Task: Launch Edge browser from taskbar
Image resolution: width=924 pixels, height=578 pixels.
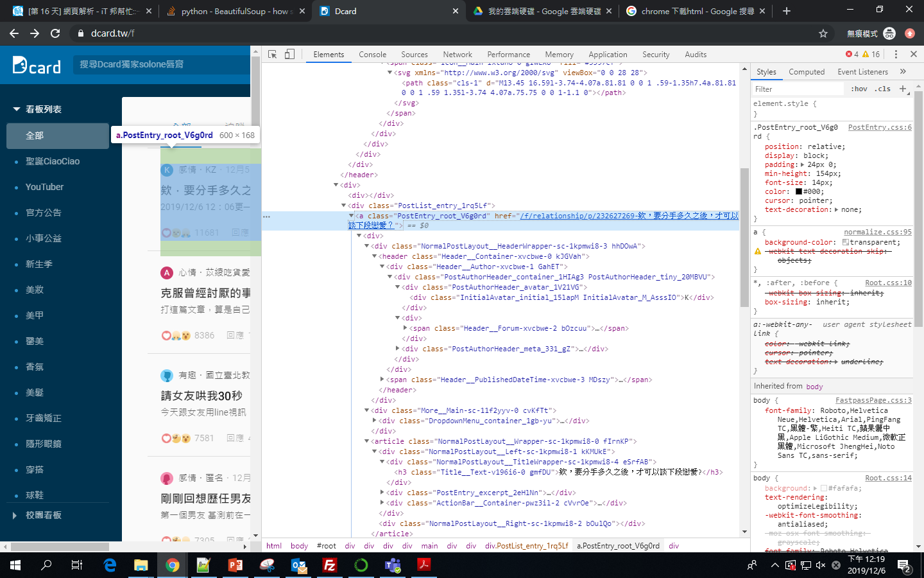Action: coord(110,565)
